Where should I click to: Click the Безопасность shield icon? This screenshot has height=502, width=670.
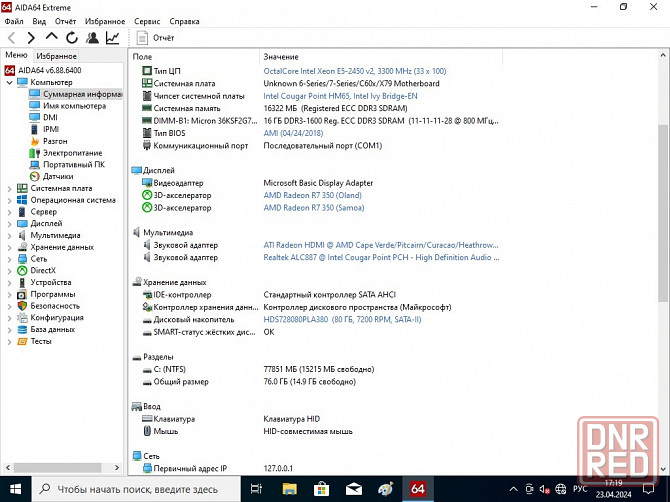pyautogui.click(x=22, y=306)
